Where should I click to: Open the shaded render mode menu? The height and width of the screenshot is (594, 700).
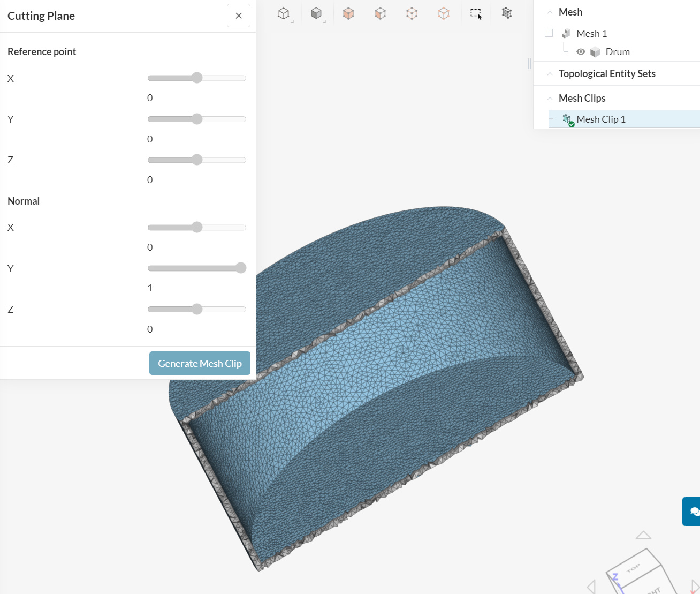317,14
